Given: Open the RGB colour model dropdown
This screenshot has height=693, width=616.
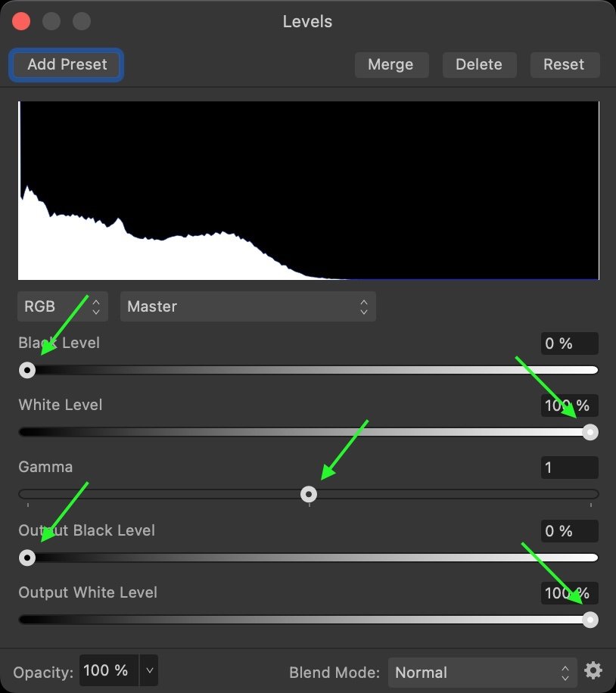Looking at the screenshot, I should (x=63, y=306).
